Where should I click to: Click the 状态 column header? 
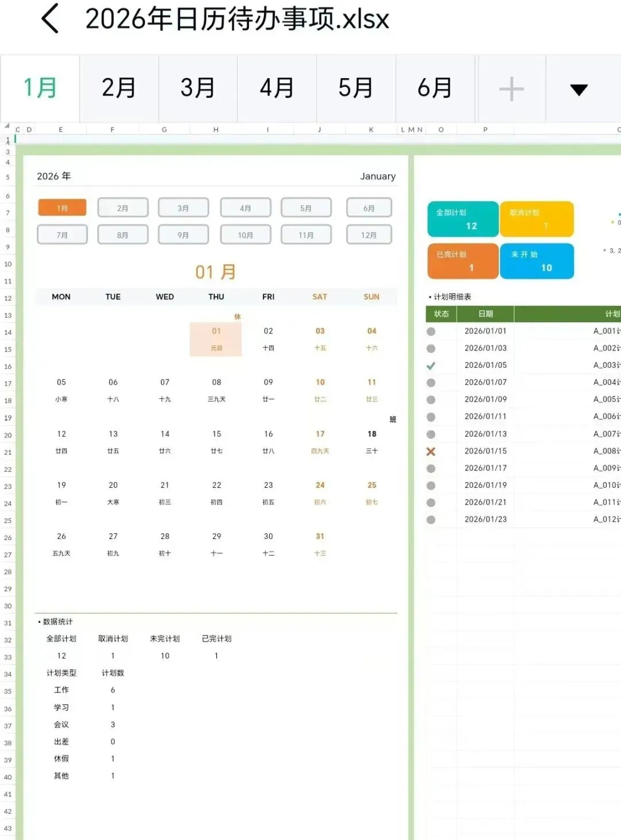coord(441,314)
